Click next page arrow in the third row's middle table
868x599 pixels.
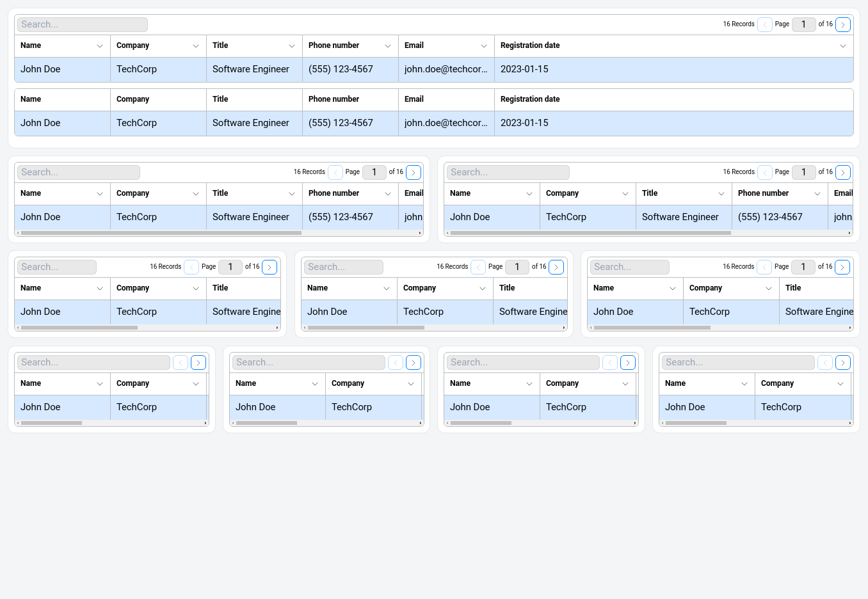coord(556,268)
